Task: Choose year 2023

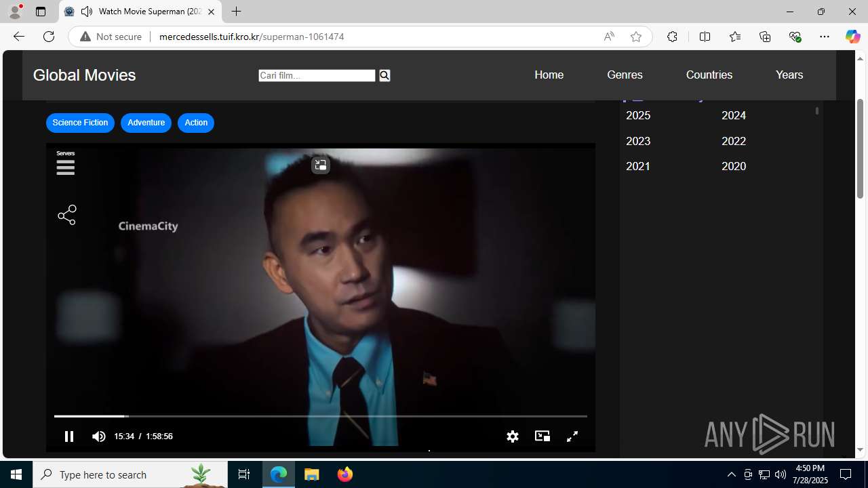Action: 638,141
